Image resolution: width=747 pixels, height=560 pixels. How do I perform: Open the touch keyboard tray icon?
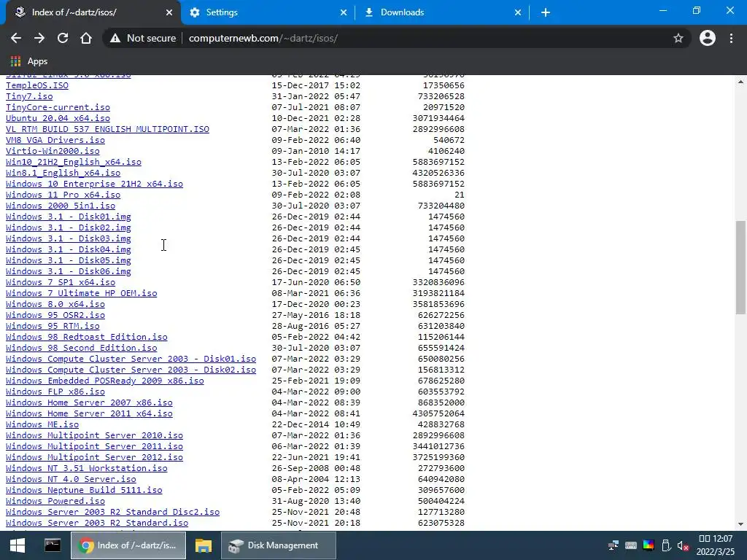(631, 545)
